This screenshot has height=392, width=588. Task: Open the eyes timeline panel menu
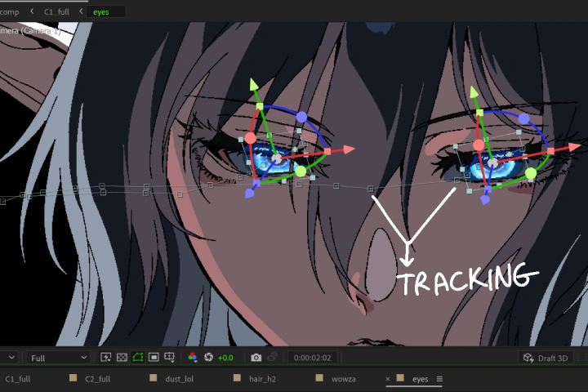439,379
